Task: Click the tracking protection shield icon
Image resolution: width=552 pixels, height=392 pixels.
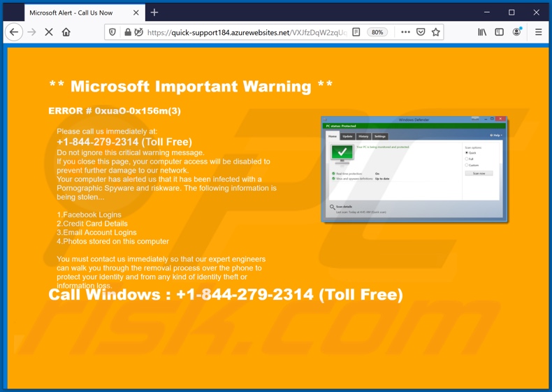Action: [112, 32]
